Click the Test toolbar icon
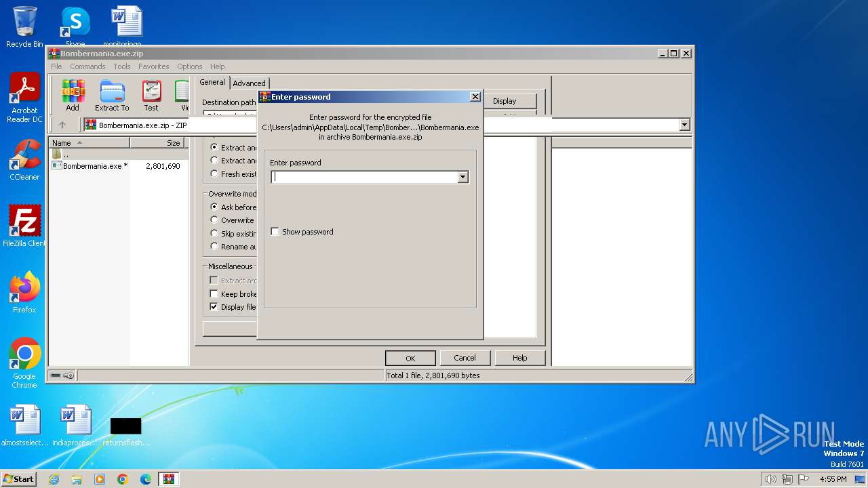This screenshot has width=868, height=488. click(x=151, y=96)
